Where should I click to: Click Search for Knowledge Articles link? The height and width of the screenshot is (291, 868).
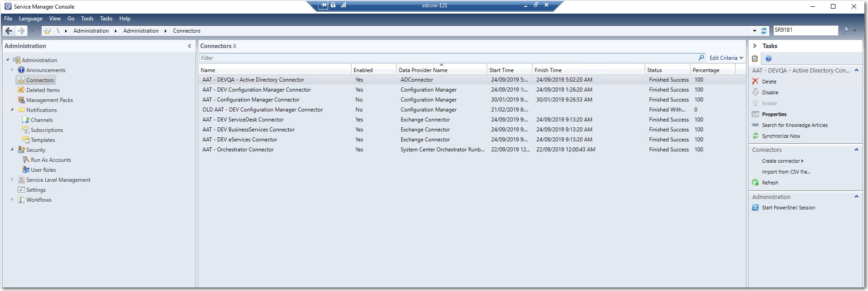(x=795, y=125)
